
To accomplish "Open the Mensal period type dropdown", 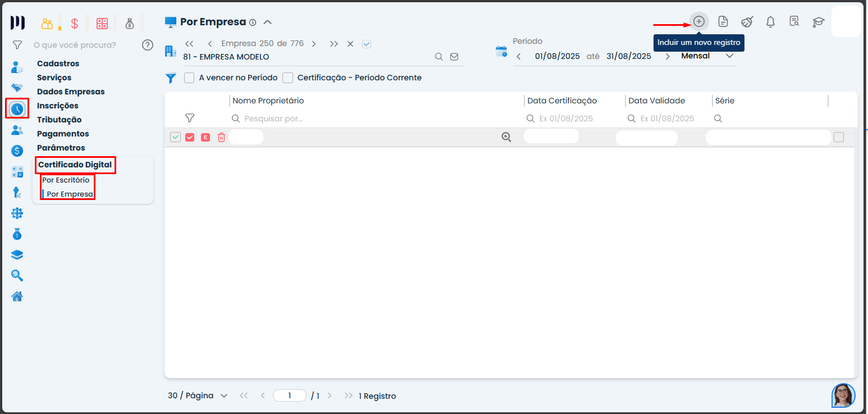I will pyautogui.click(x=707, y=56).
